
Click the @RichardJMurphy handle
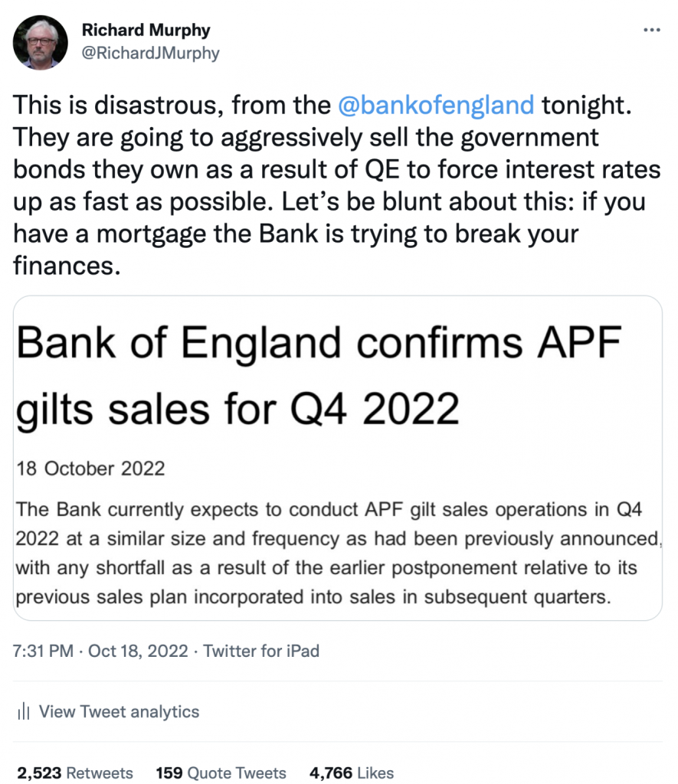(149, 54)
